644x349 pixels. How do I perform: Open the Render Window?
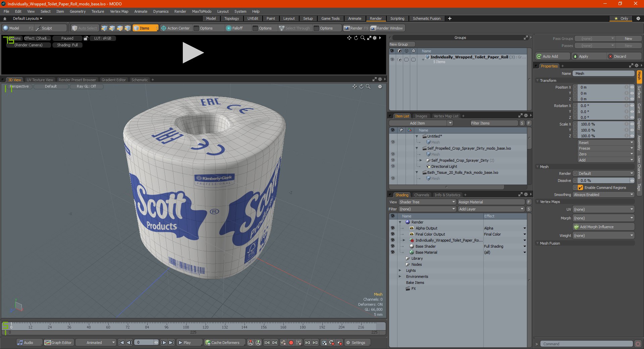[387, 28]
